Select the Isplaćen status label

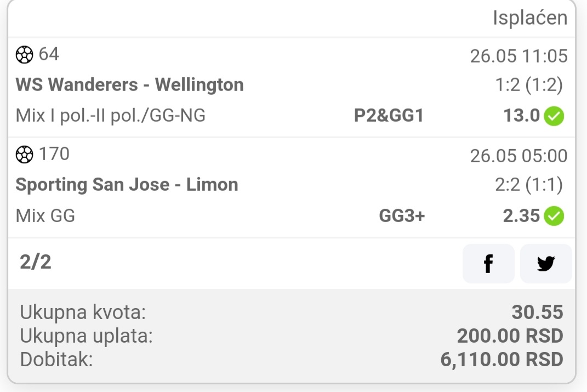(529, 18)
